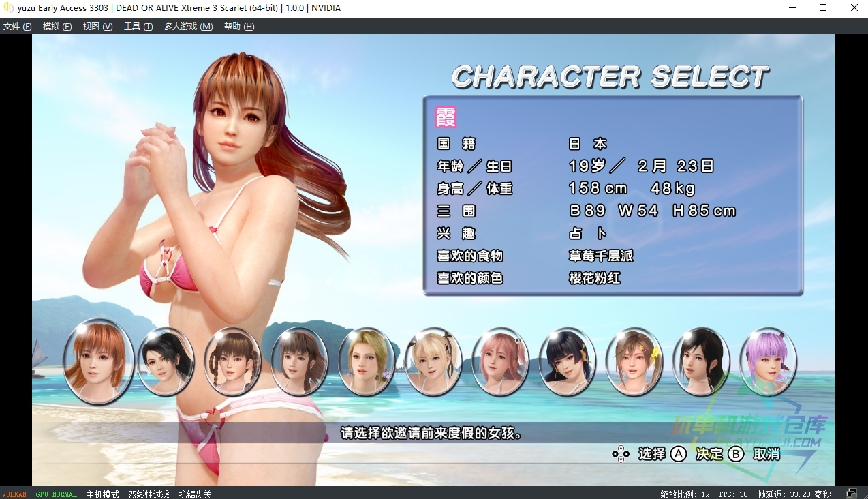Click the B button cancel icon
The width and height of the screenshot is (868, 499).
(x=736, y=454)
